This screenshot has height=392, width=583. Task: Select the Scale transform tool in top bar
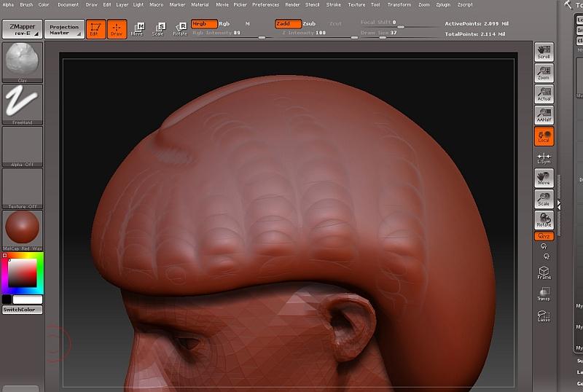[x=158, y=29]
